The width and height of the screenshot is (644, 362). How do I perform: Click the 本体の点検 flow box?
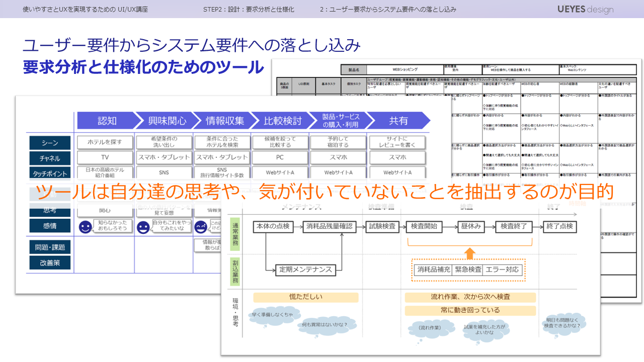click(272, 226)
